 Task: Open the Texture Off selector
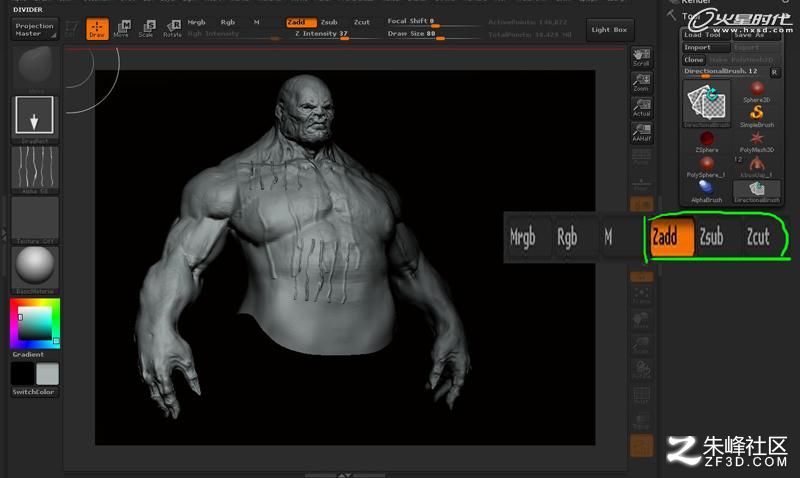click(x=35, y=220)
